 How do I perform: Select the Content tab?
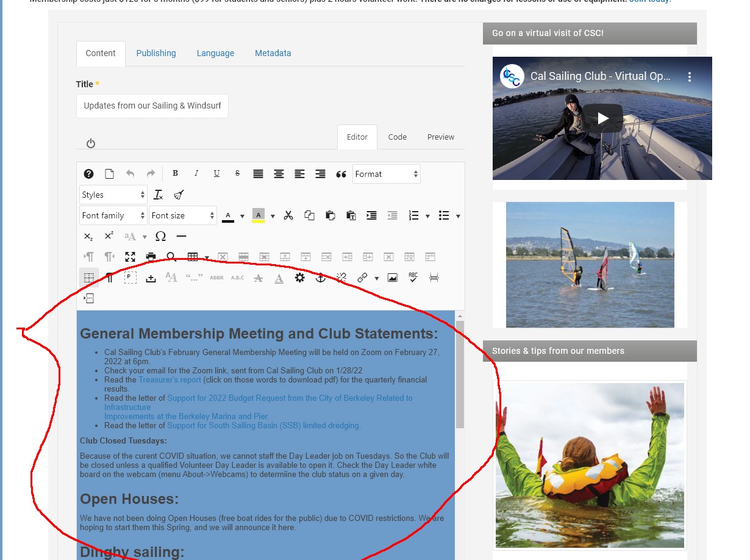[x=101, y=53]
